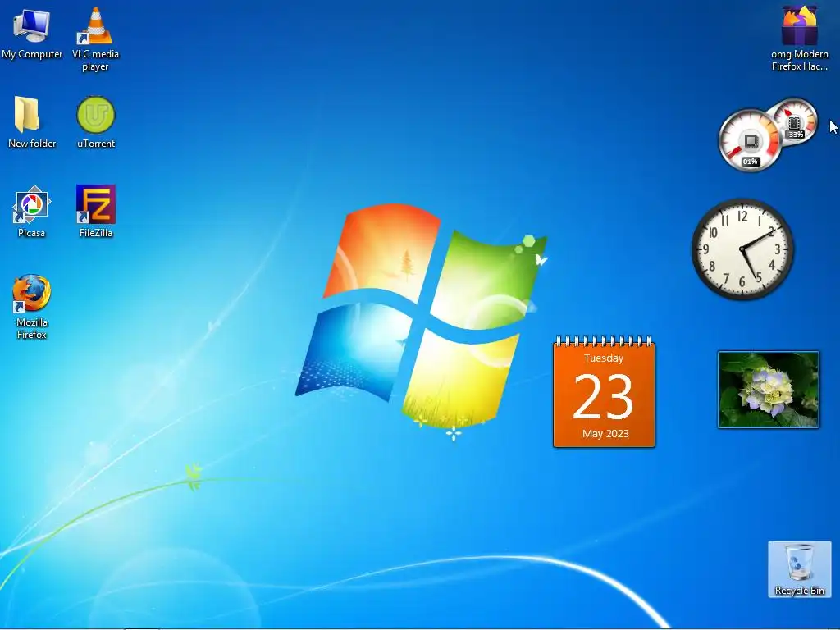Image resolution: width=840 pixels, height=630 pixels.
Task: Select the VLC media player shortcut
Action: click(95, 39)
